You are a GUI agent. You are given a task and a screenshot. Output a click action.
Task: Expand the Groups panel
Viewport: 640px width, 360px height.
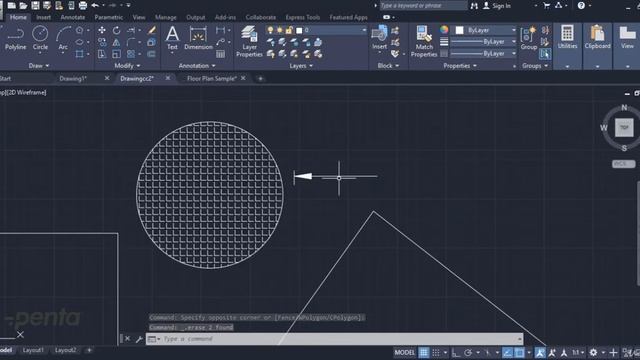[x=535, y=66]
